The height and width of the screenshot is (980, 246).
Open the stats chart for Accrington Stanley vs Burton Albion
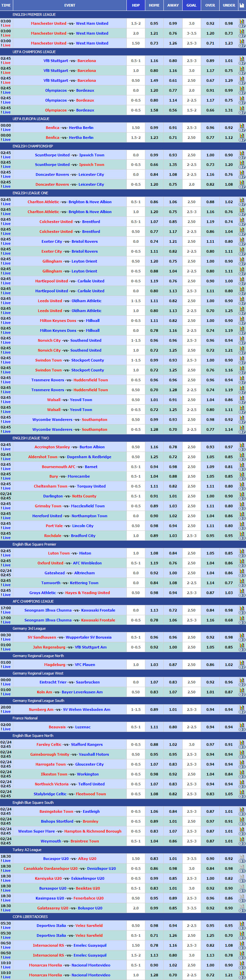point(242,445)
